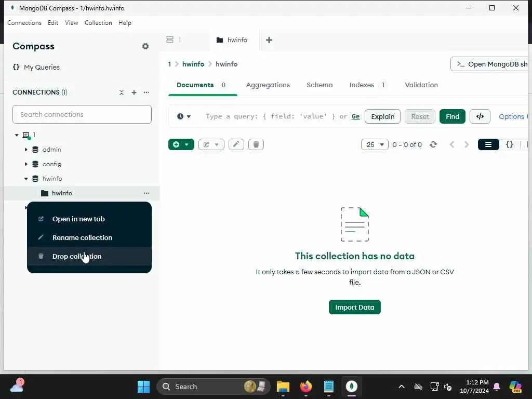
Task: Click update documents pencil button
Action: click(x=236, y=144)
